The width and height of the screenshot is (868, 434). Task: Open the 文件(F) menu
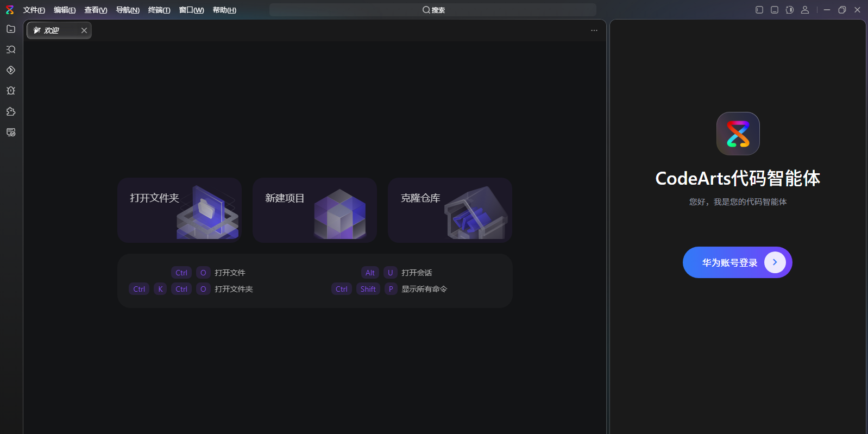34,10
